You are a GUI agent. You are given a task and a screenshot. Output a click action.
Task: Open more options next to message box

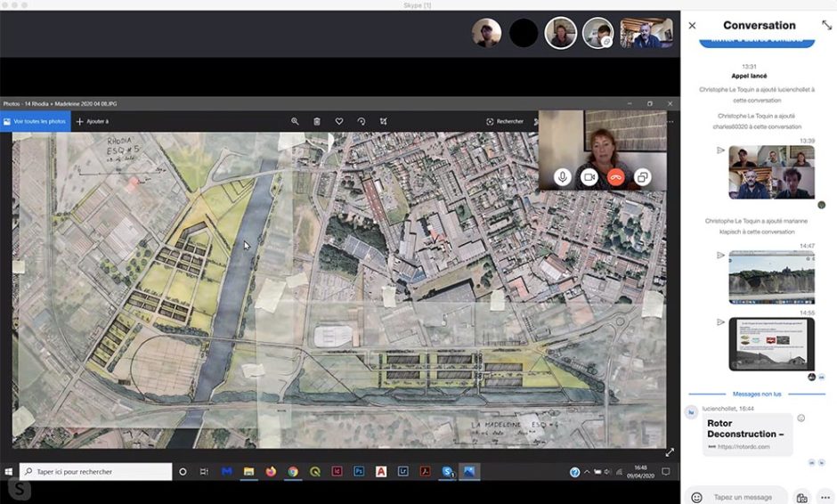(x=825, y=497)
